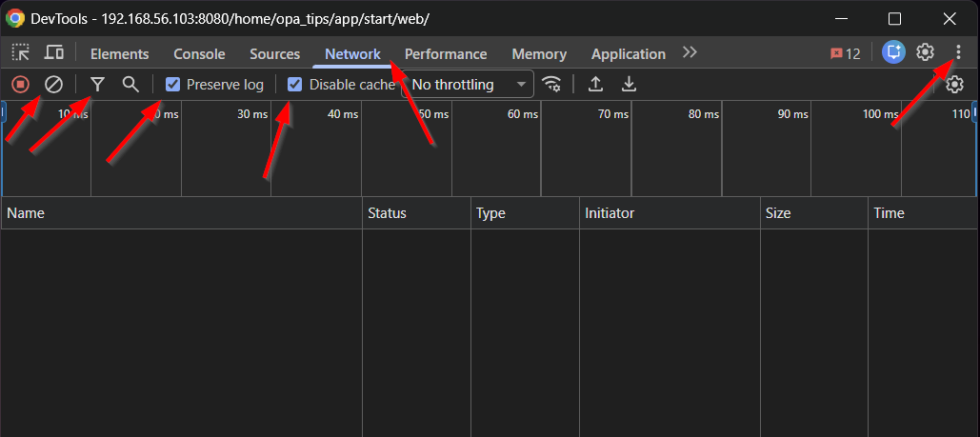Uncheck the Preserve log checkbox
980x437 pixels.
173,85
